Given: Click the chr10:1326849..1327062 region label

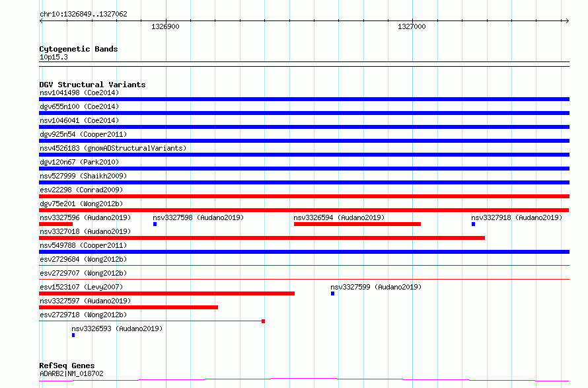Looking at the screenshot, I should coord(83,14).
